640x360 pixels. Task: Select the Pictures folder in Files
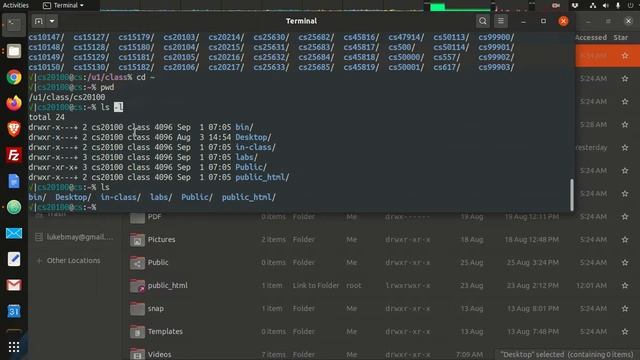161,240
